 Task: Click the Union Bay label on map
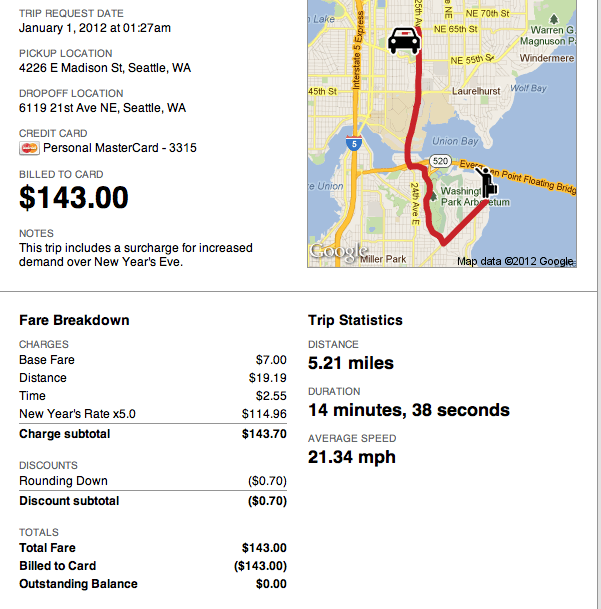[455, 142]
